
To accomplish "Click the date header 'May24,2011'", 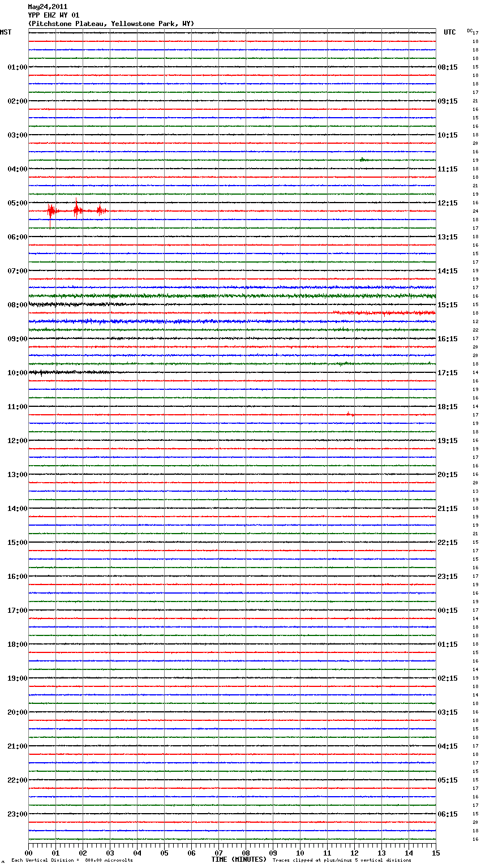I will point(48,7).
